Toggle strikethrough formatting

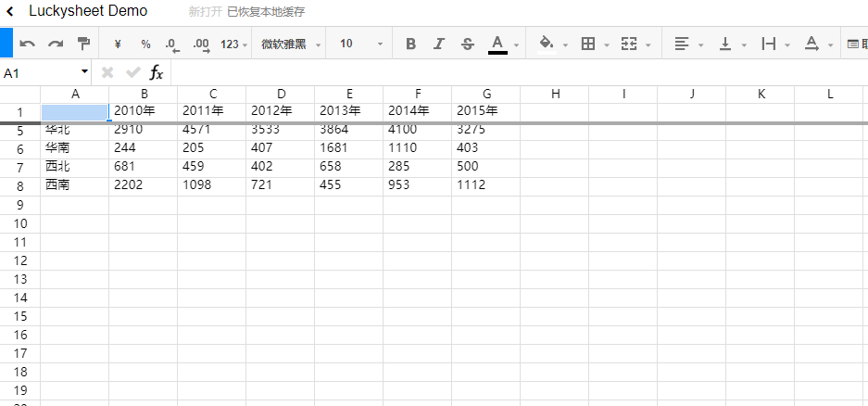[468, 44]
